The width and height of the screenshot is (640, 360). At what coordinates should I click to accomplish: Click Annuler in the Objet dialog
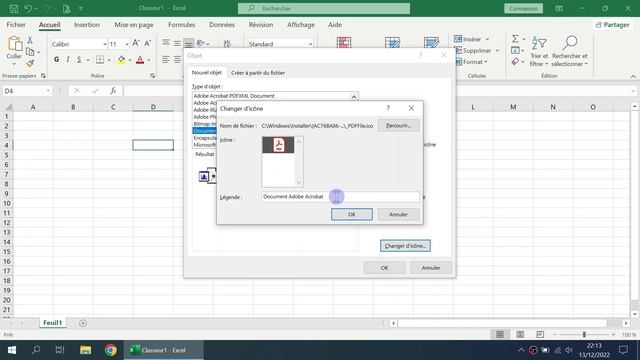click(x=431, y=268)
